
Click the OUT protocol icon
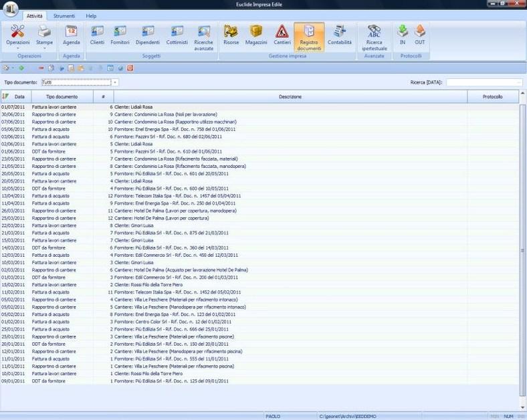pyautogui.click(x=419, y=35)
